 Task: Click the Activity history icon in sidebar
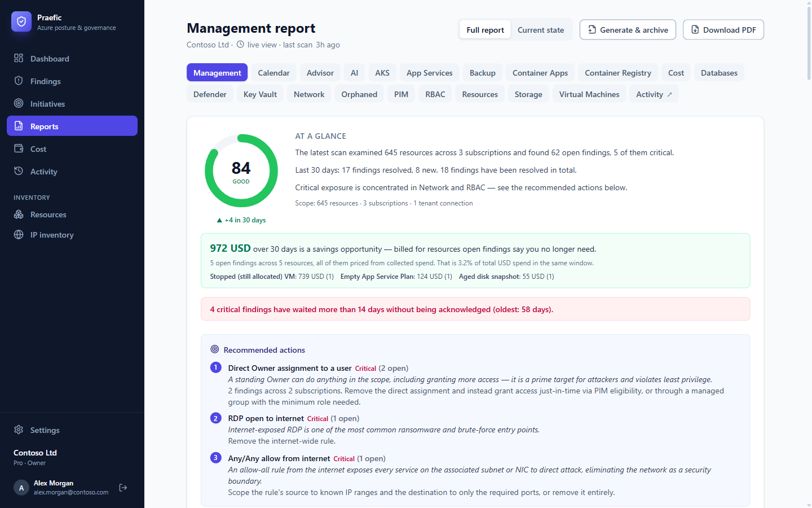click(19, 171)
